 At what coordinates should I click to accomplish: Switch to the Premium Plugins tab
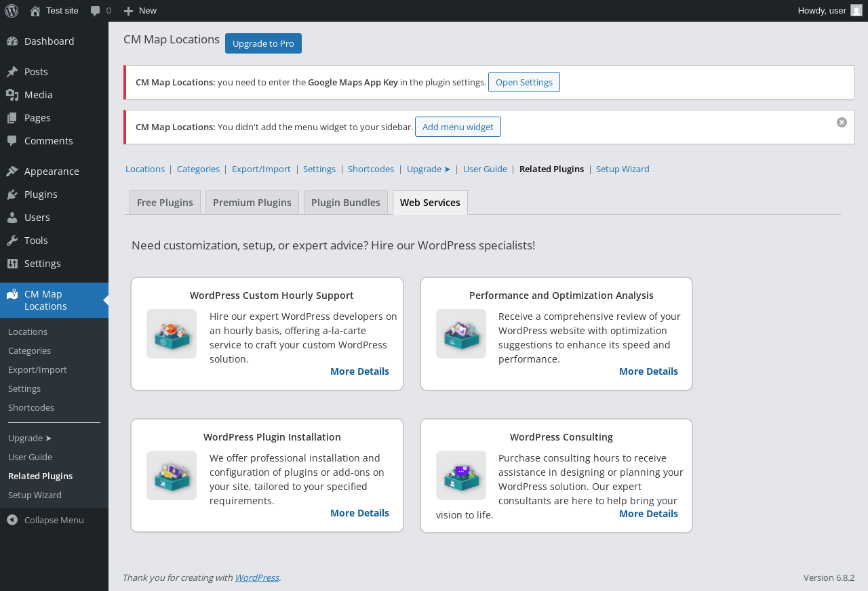point(252,203)
